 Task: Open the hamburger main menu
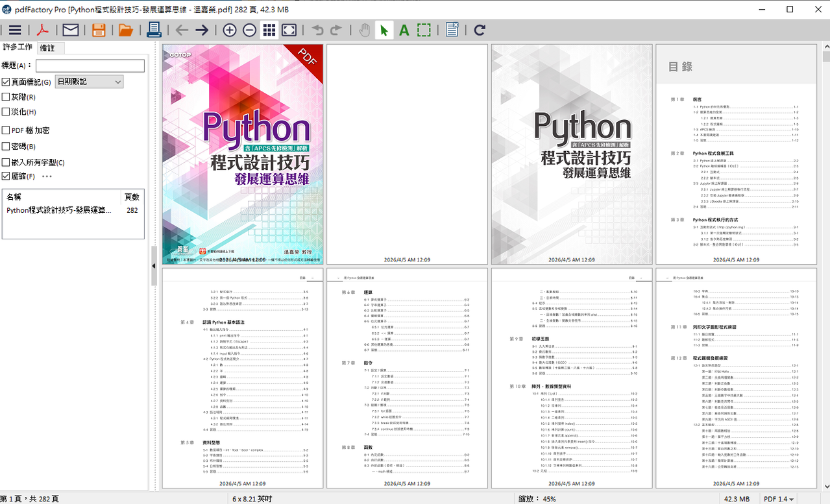pos(14,30)
